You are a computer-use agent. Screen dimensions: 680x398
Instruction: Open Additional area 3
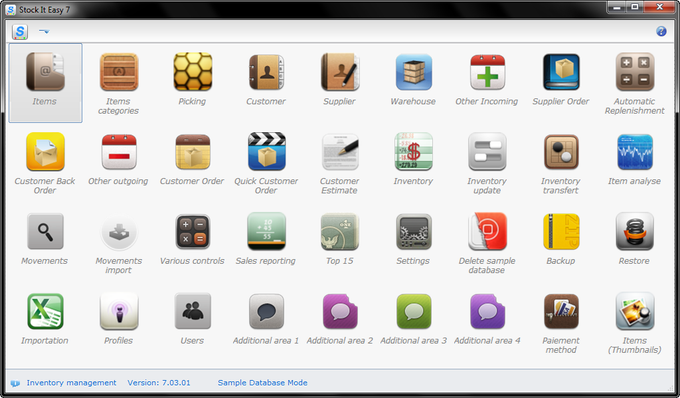tap(414, 311)
